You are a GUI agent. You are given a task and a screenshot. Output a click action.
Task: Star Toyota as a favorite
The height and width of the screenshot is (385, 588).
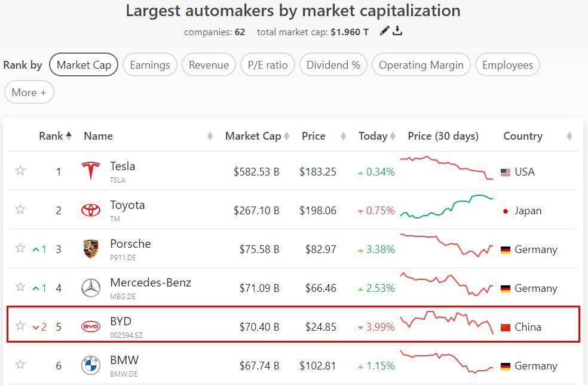coord(20,210)
